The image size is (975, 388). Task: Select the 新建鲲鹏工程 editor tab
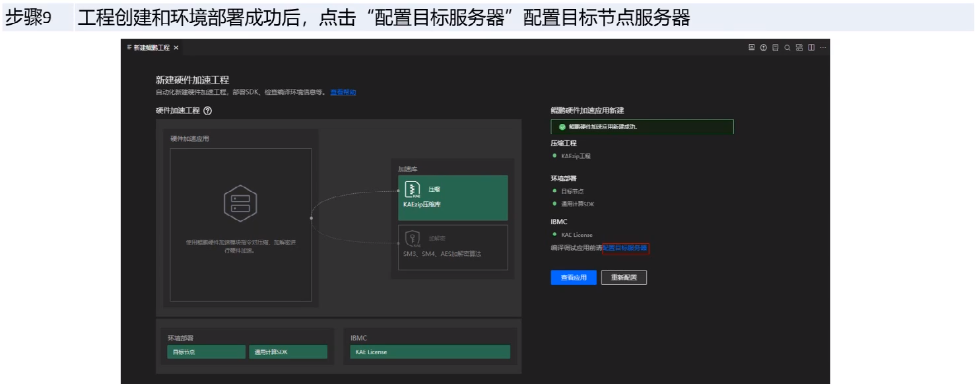(152, 47)
